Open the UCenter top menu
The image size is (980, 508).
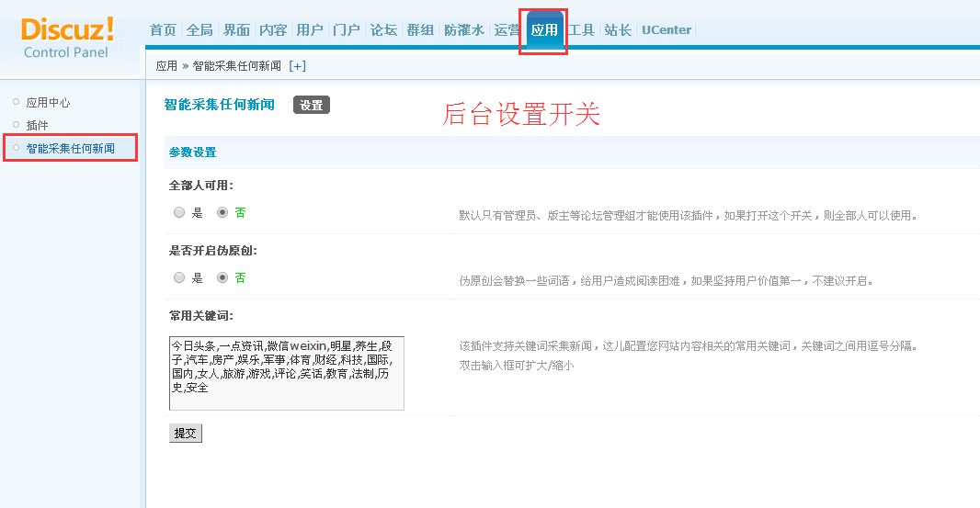[667, 30]
